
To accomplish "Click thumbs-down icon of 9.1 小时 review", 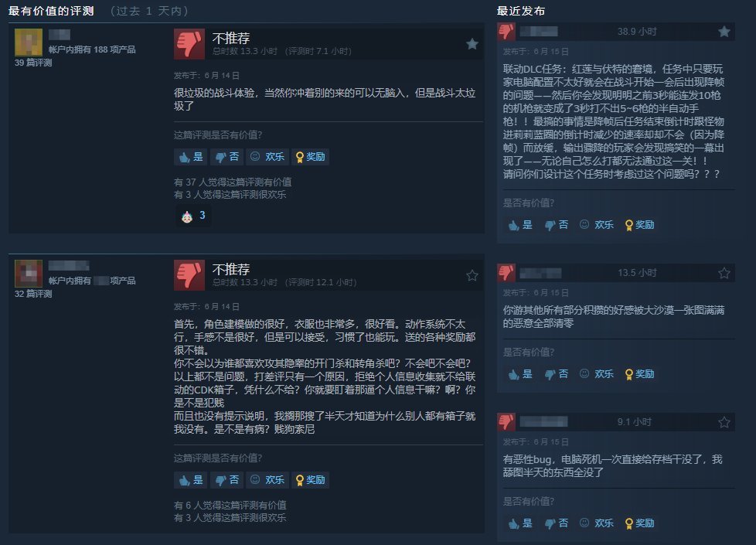I will point(506,421).
